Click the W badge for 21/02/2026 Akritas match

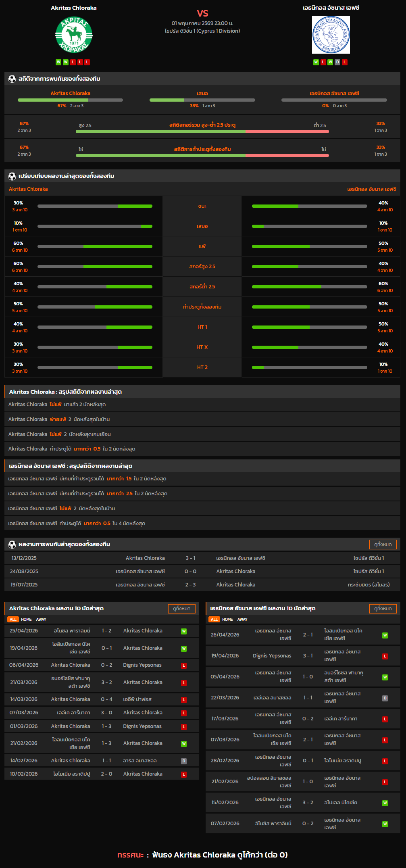click(184, 744)
